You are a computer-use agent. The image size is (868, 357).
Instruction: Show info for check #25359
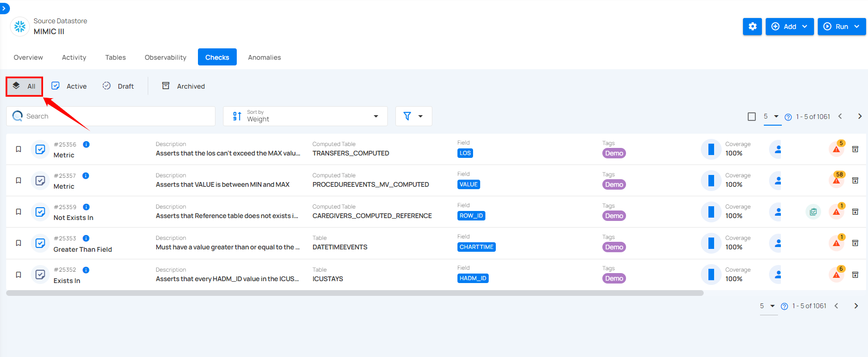click(86, 207)
